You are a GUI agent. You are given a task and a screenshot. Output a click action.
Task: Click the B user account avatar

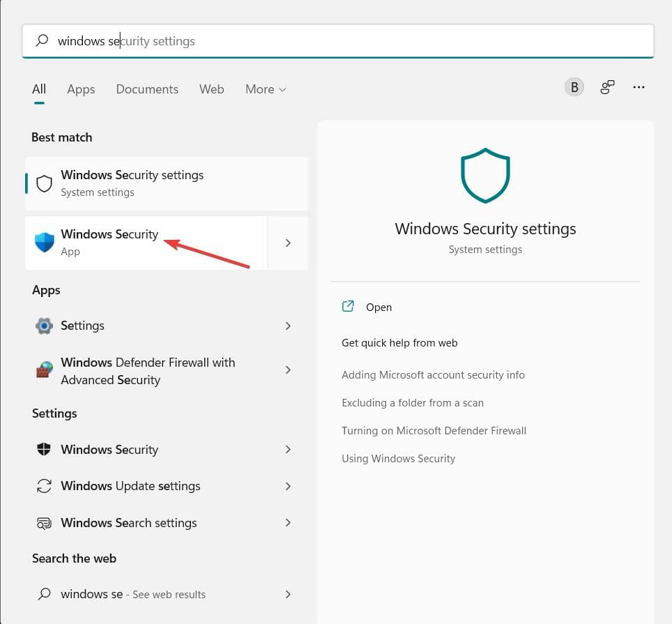[x=574, y=87]
